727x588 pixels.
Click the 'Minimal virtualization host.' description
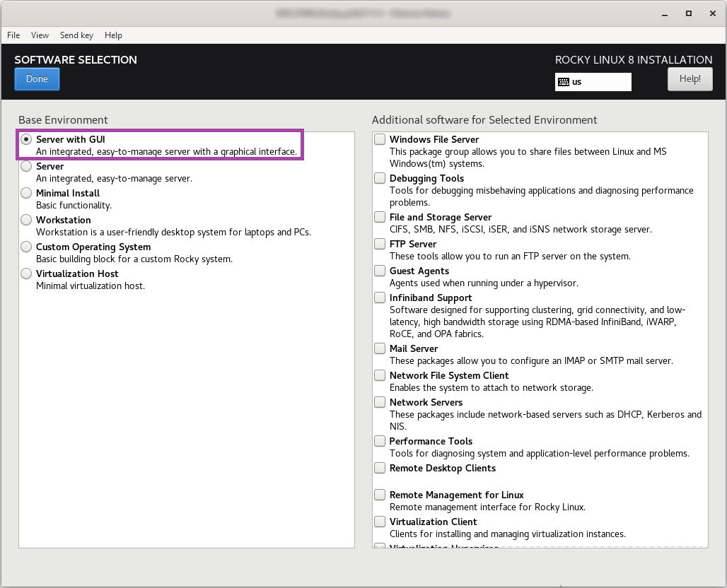coord(91,286)
